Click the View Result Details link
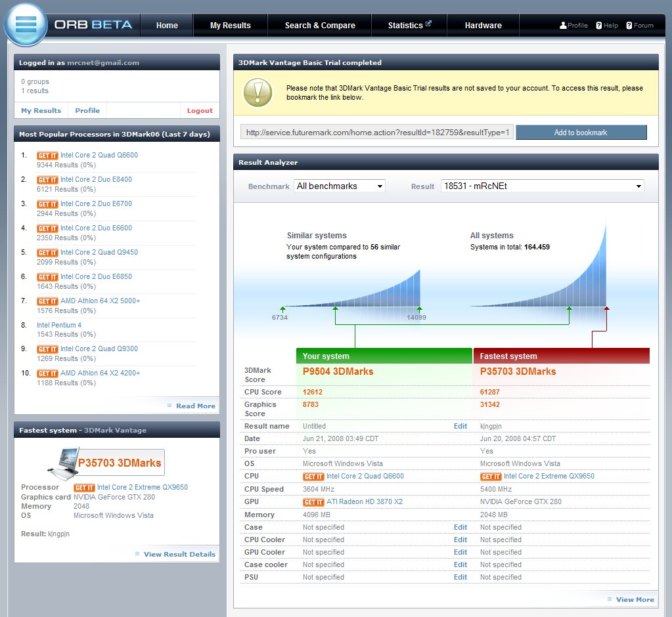This screenshot has width=672, height=617. pyautogui.click(x=179, y=554)
